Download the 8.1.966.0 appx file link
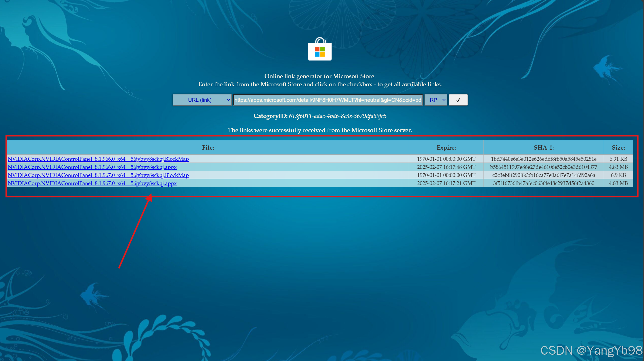This screenshot has height=361, width=644. pyautogui.click(x=92, y=167)
